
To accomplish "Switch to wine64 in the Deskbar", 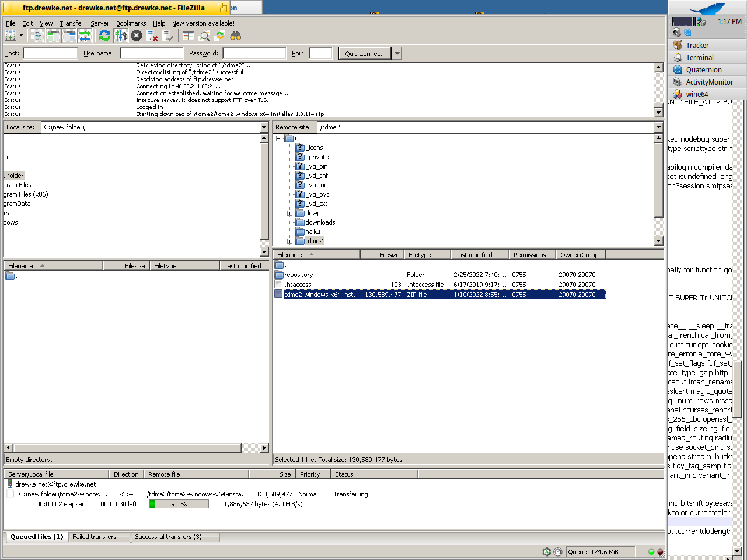I will 707,94.
